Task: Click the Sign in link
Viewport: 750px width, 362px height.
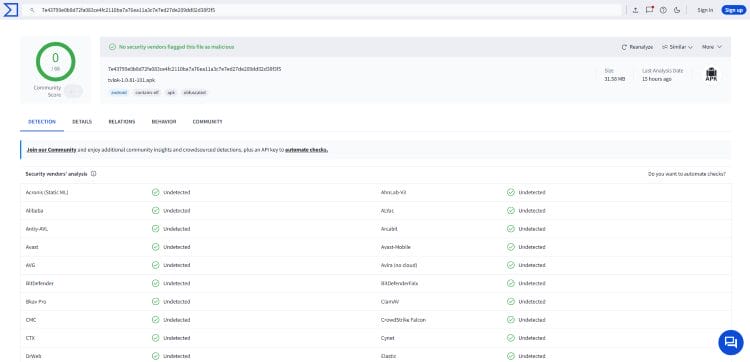Action: click(x=705, y=10)
